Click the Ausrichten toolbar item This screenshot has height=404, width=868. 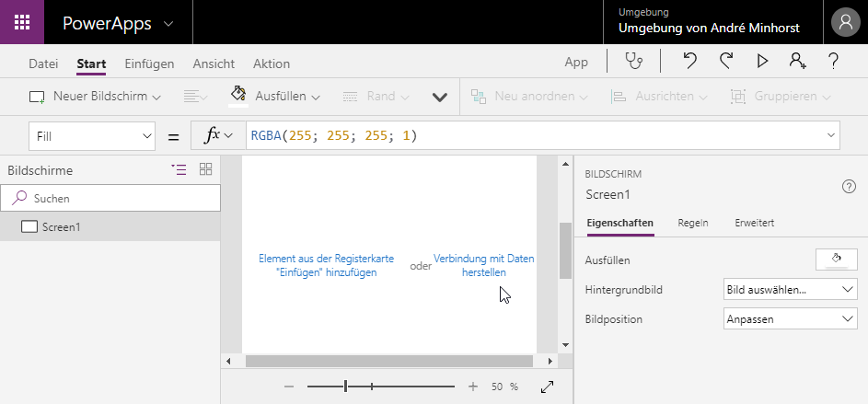(660, 97)
